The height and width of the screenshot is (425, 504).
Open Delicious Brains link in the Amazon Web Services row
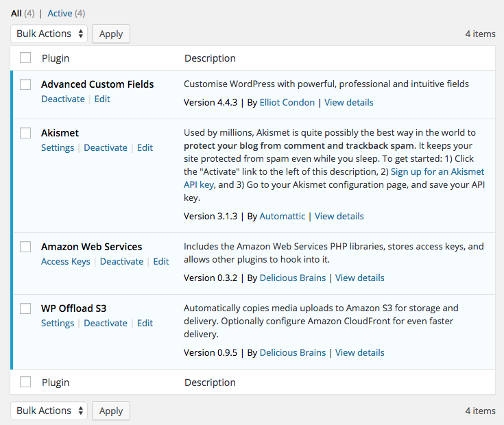pos(293,278)
